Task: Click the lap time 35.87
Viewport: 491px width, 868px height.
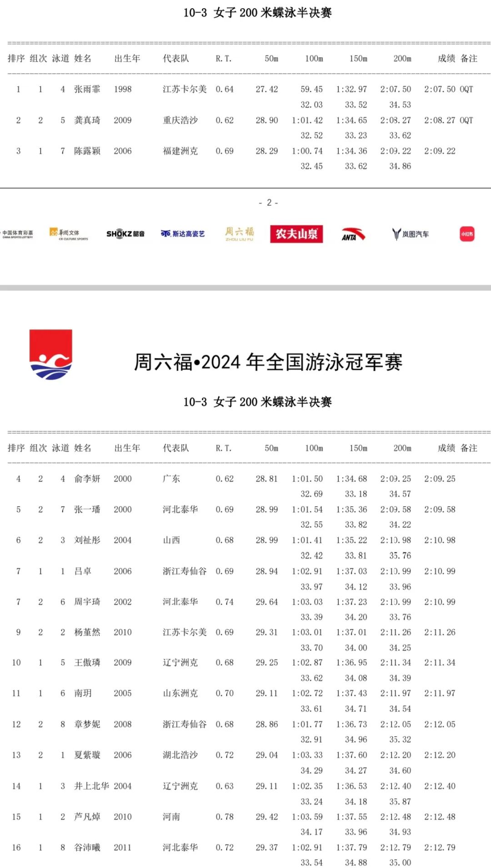Action: pyautogui.click(x=400, y=802)
